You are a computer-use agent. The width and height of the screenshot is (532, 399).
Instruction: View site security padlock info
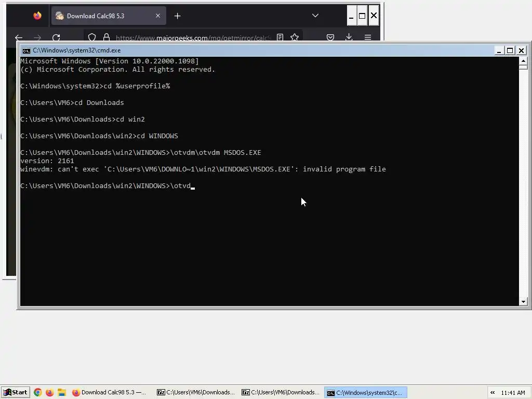click(x=106, y=37)
